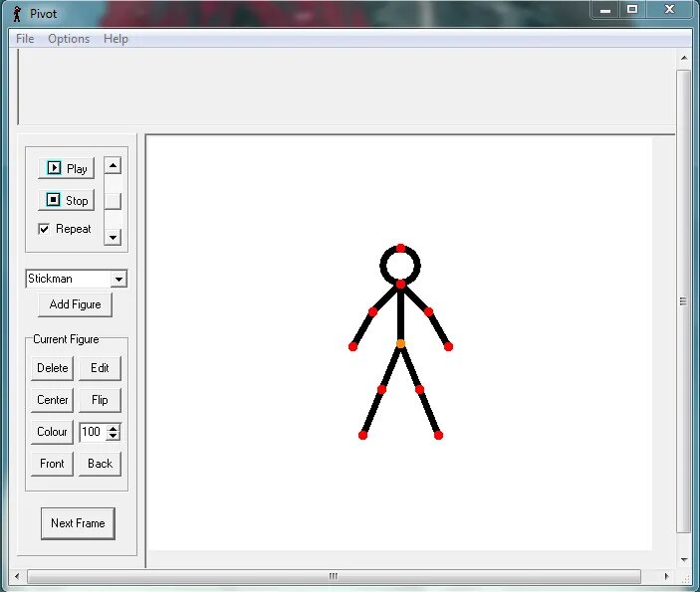Open the Stickman figure dropdown
700x592 pixels.
pos(118,280)
